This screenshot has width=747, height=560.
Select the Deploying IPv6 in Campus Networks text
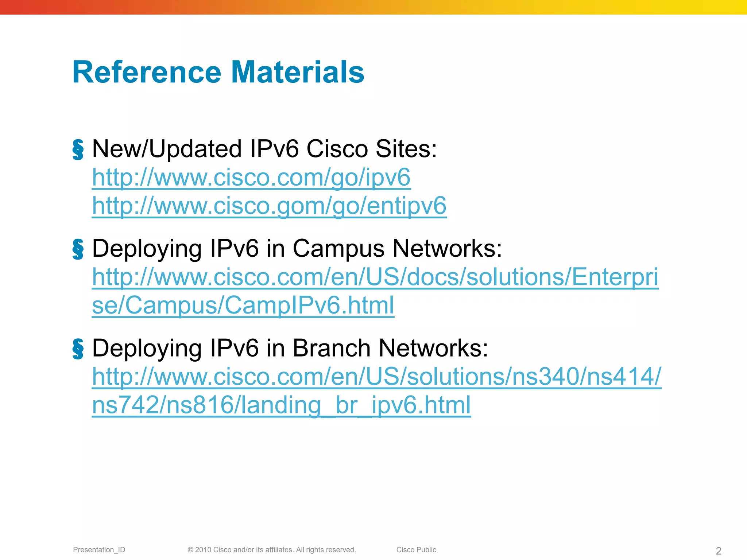pyautogui.click(x=297, y=249)
